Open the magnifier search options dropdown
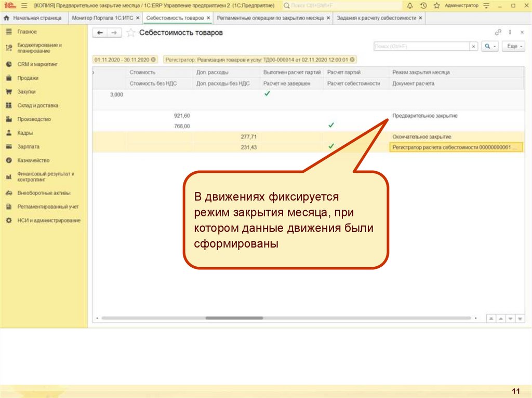532x398 pixels. 489,46
